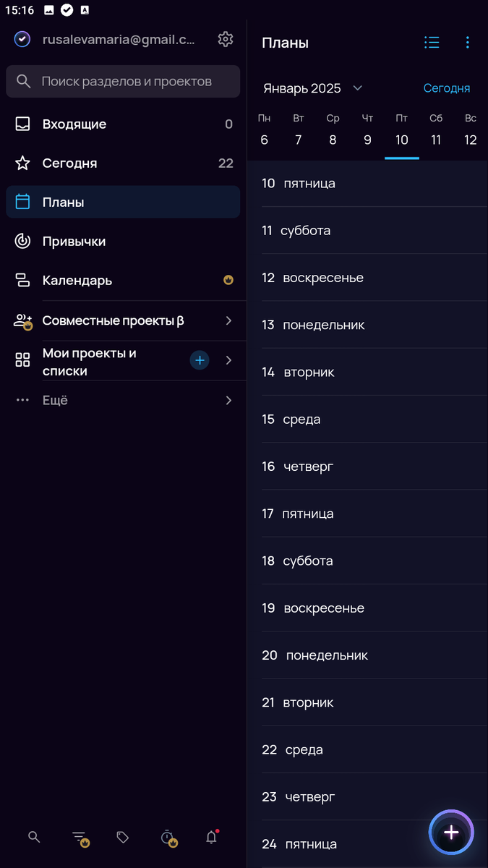Tap the search field for sections and projects
The height and width of the screenshot is (868, 488).
pos(123,82)
